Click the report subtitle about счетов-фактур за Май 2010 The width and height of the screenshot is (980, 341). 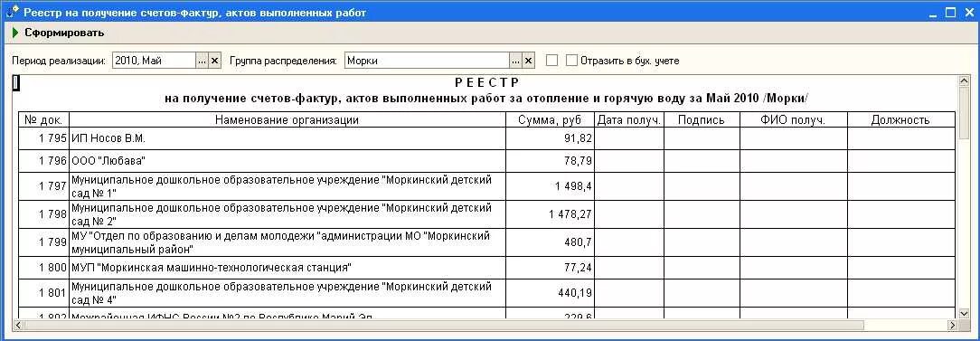487,99
